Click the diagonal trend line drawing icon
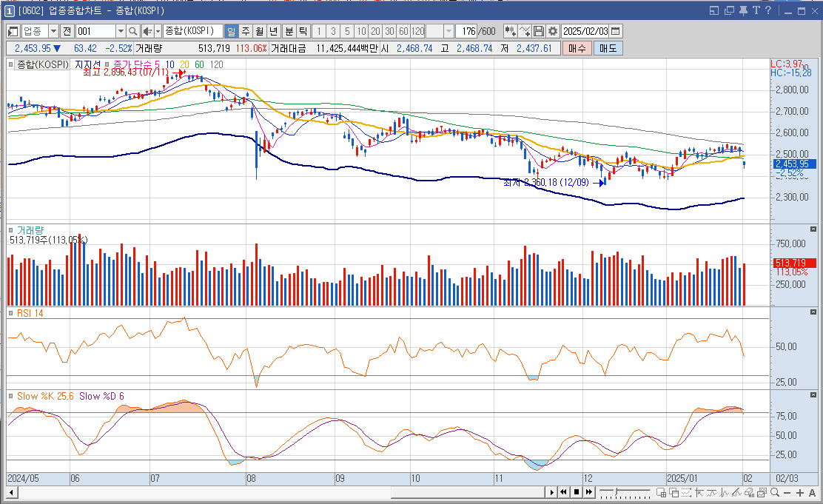 pyautogui.click(x=737, y=492)
